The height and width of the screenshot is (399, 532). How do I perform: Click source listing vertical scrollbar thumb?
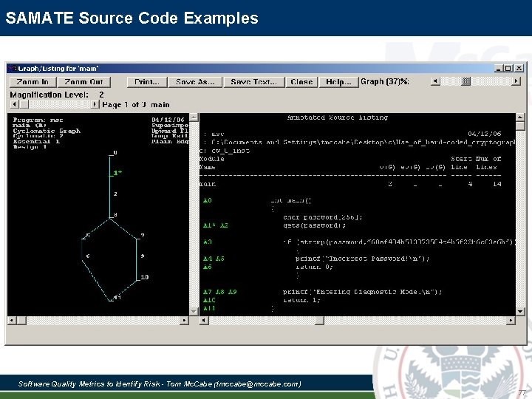coord(520,126)
